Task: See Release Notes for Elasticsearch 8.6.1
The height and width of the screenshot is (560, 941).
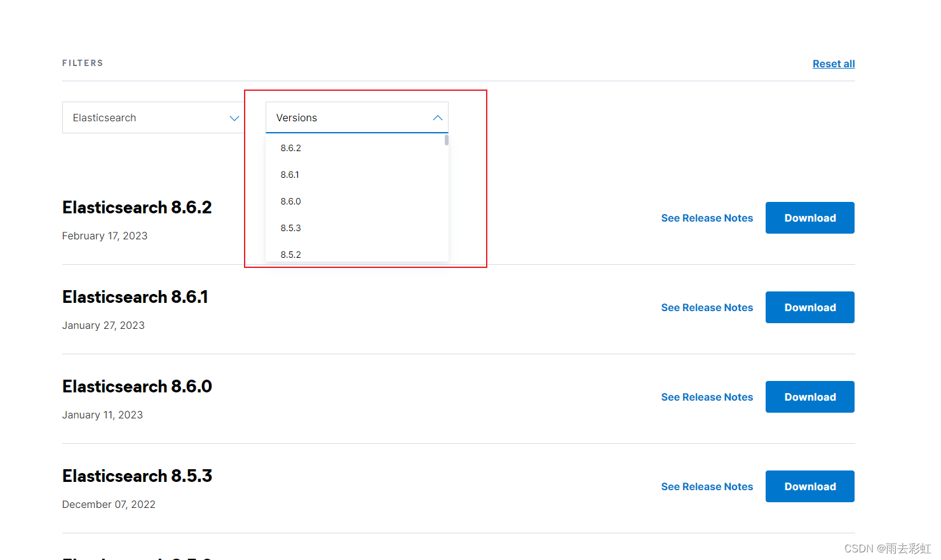Action: coord(707,307)
